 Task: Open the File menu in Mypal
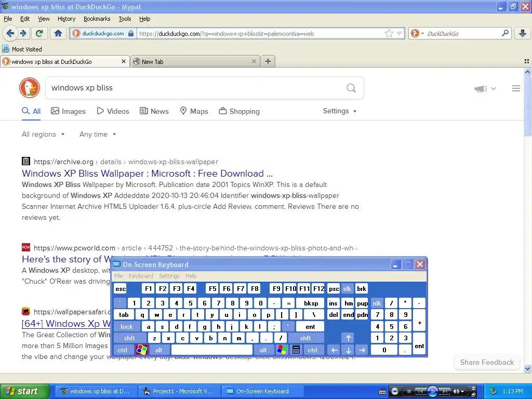(8, 19)
